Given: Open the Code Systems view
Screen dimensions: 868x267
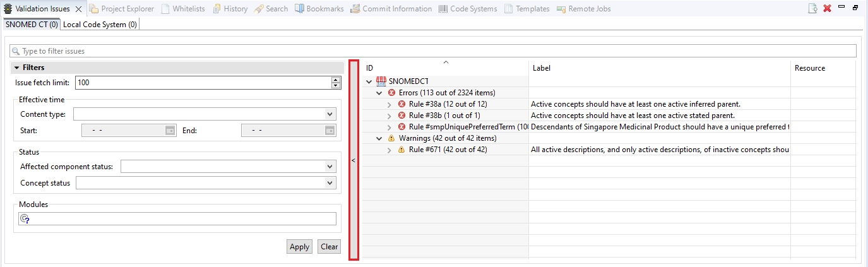Looking at the screenshot, I should 467,9.
